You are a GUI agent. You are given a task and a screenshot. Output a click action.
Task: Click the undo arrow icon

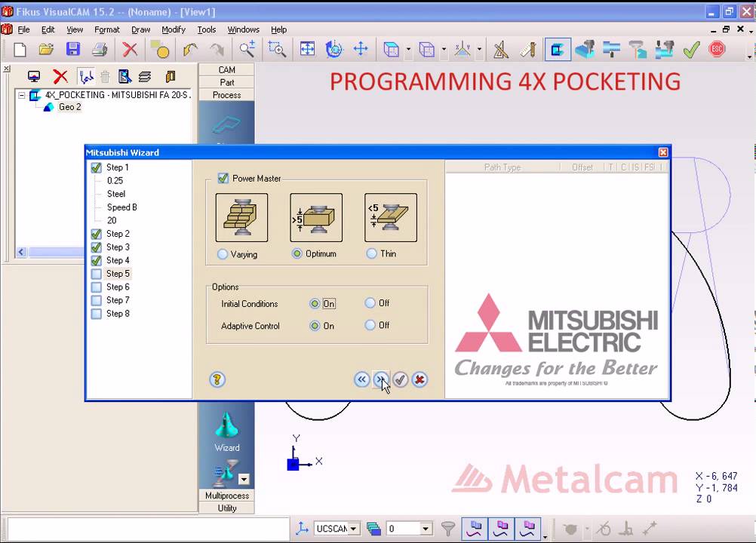(190, 49)
